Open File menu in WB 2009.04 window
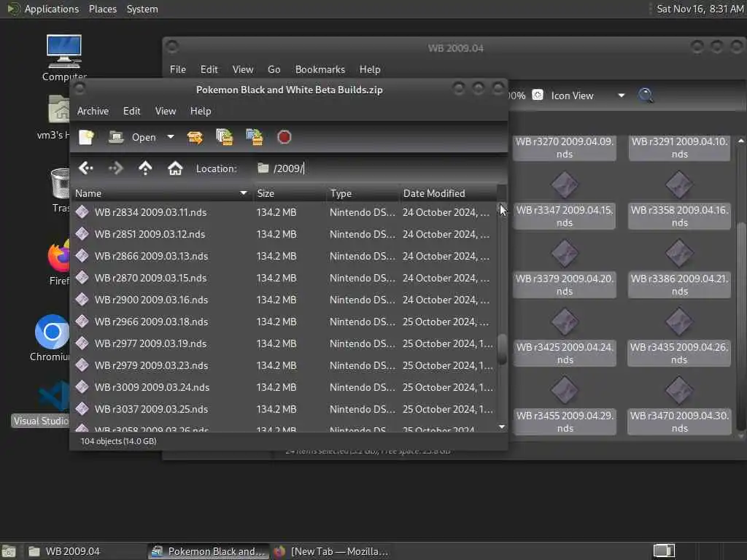The image size is (747, 560). coord(178,69)
